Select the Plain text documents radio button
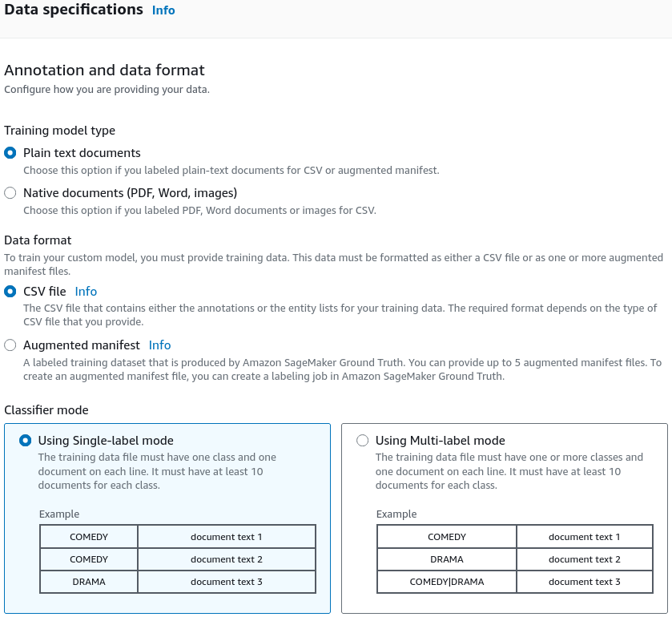 tap(10, 152)
